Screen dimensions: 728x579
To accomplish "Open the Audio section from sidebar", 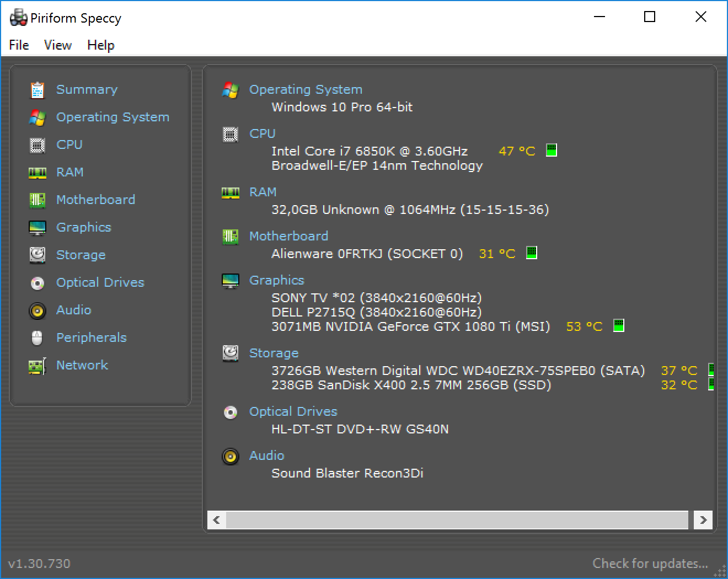I will (x=73, y=310).
